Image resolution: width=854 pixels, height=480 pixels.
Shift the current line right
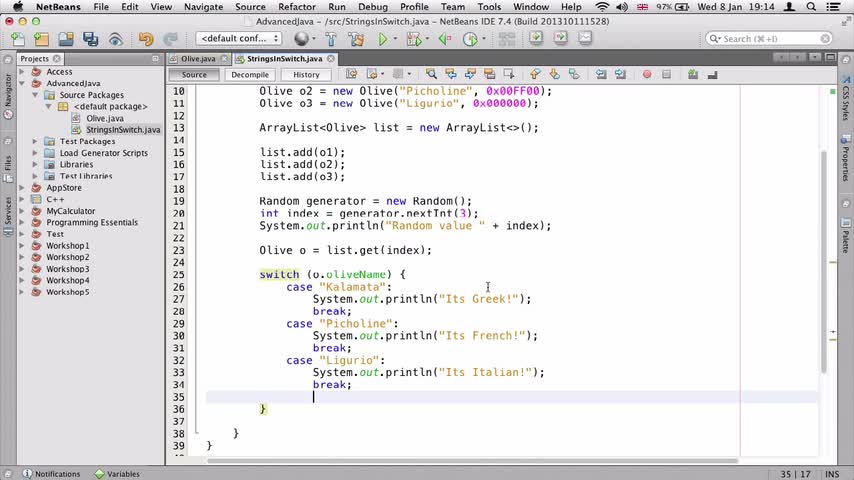[620, 74]
